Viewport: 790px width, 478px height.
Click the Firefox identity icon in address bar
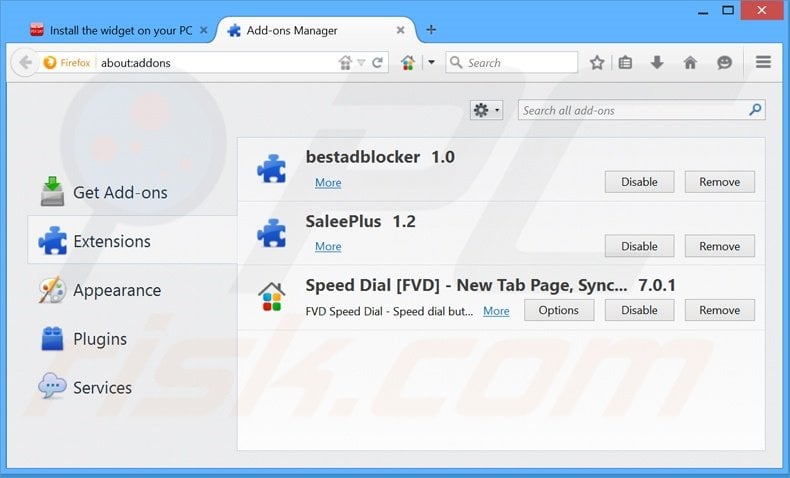50,63
